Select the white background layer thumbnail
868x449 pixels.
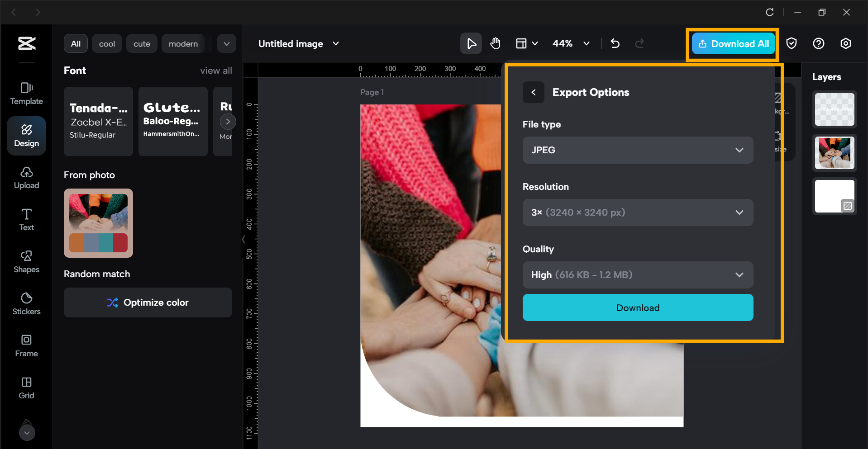[835, 196]
